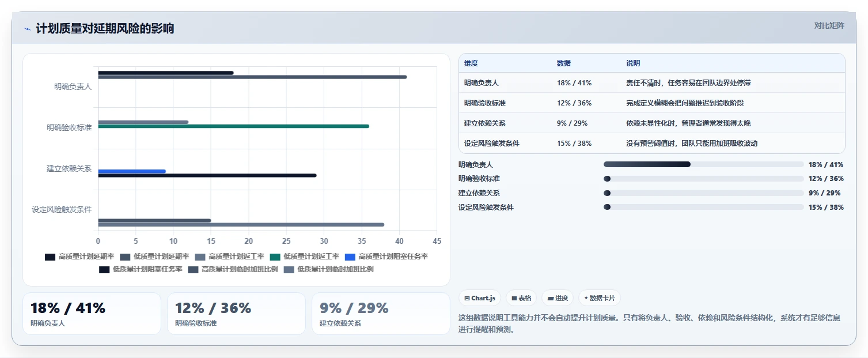
Task: Toggle 高质量计划延期率 legend swatch
Action: click(50, 257)
